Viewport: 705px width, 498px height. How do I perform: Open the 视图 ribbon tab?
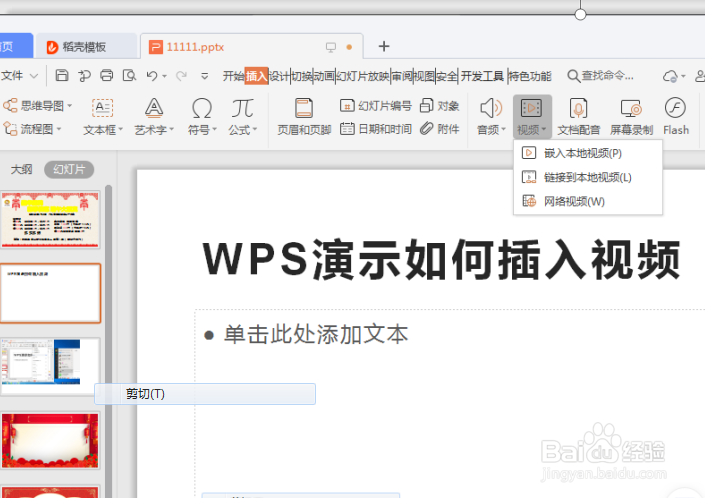424,76
